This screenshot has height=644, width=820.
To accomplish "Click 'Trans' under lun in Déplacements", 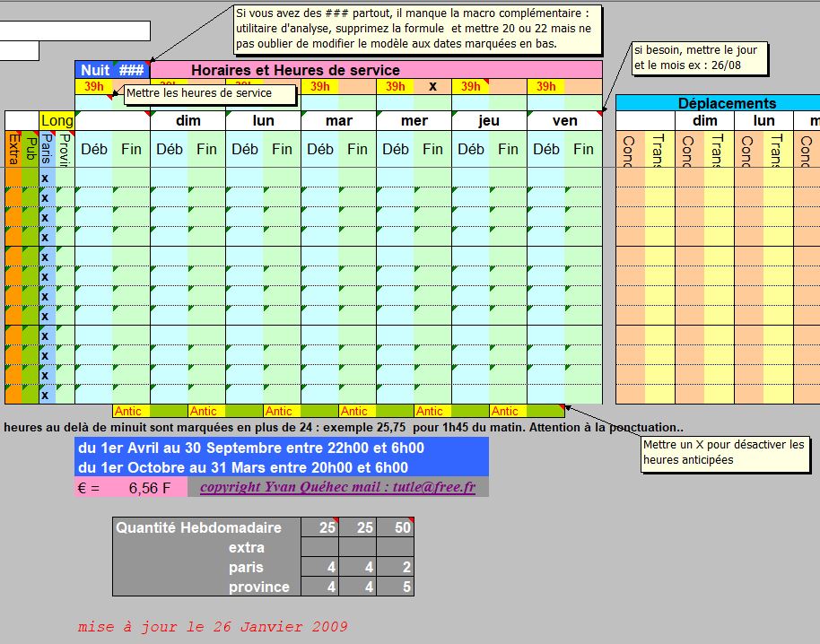I will pos(778,149).
